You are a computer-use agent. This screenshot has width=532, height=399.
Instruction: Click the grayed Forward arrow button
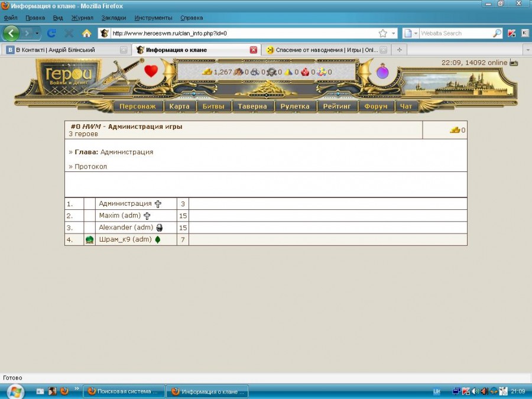[27, 33]
